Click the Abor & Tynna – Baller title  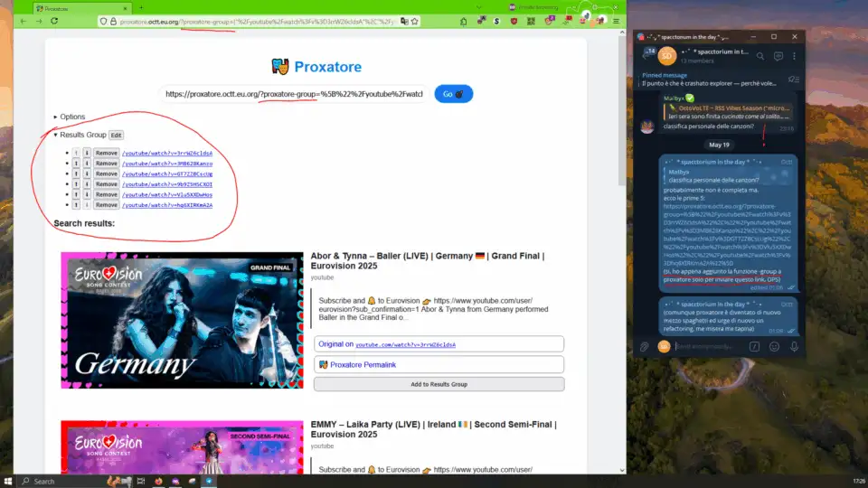(428, 261)
